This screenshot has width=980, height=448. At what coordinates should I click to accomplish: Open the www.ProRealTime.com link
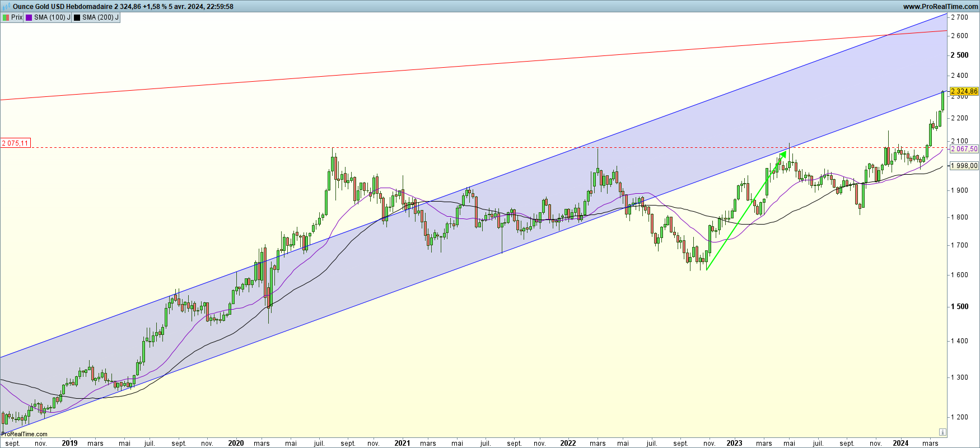pos(940,7)
